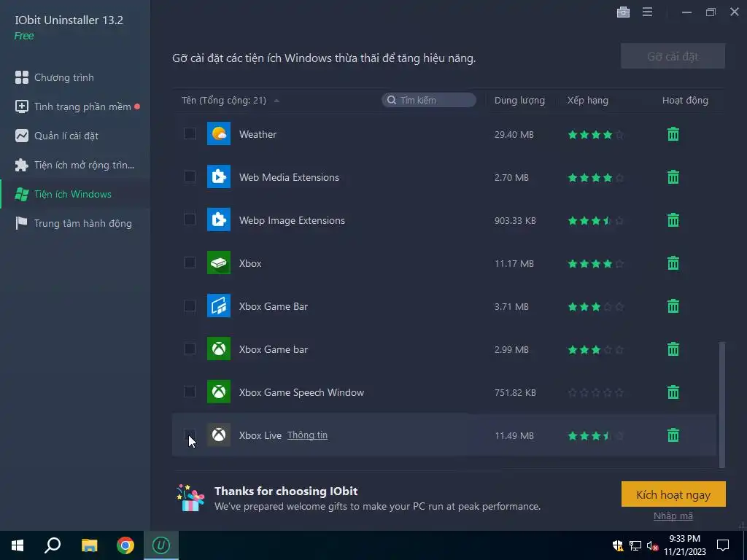Click the Gỡ cài đặt button
This screenshot has height=560, width=747.
(x=673, y=56)
